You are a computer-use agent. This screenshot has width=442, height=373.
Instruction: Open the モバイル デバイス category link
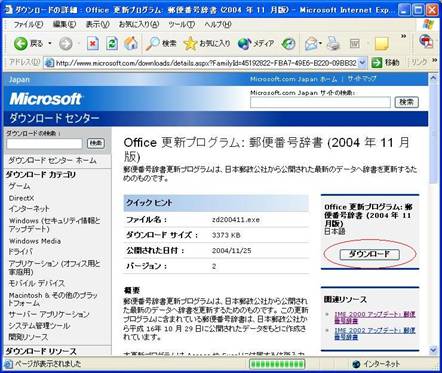36,283
